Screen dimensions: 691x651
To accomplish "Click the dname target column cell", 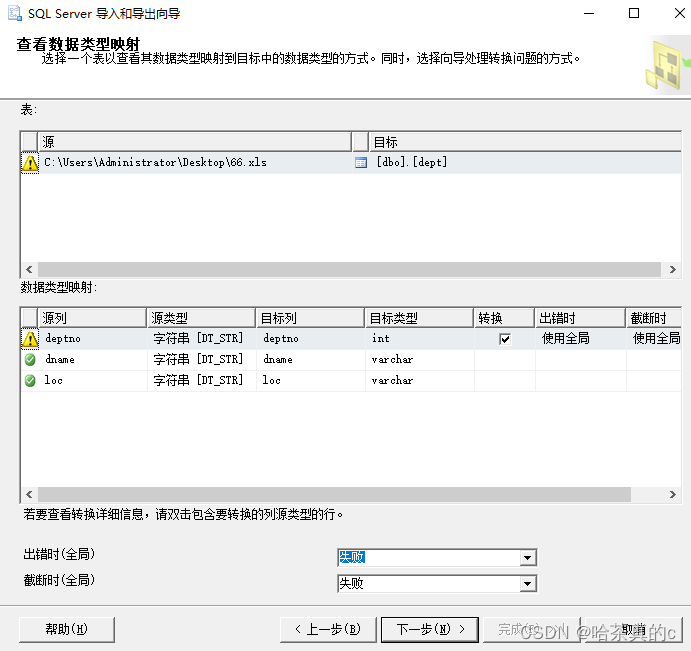I will coord(311,360).
